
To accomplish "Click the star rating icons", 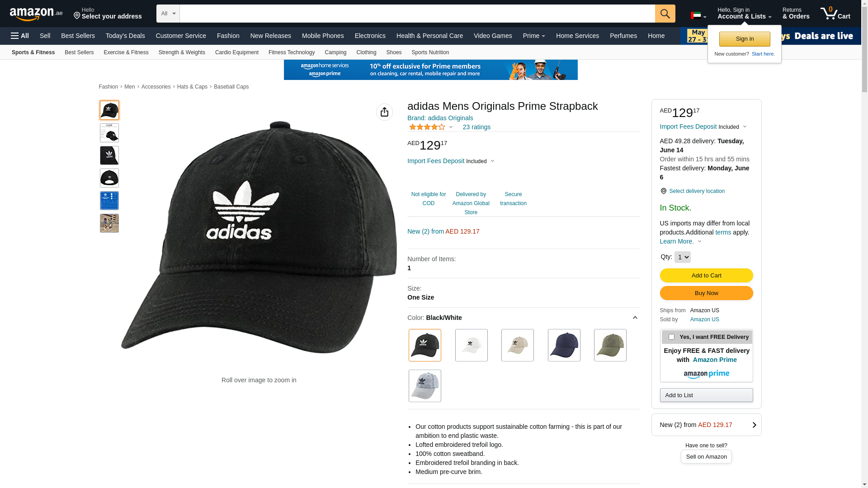I will coord(427,127).
